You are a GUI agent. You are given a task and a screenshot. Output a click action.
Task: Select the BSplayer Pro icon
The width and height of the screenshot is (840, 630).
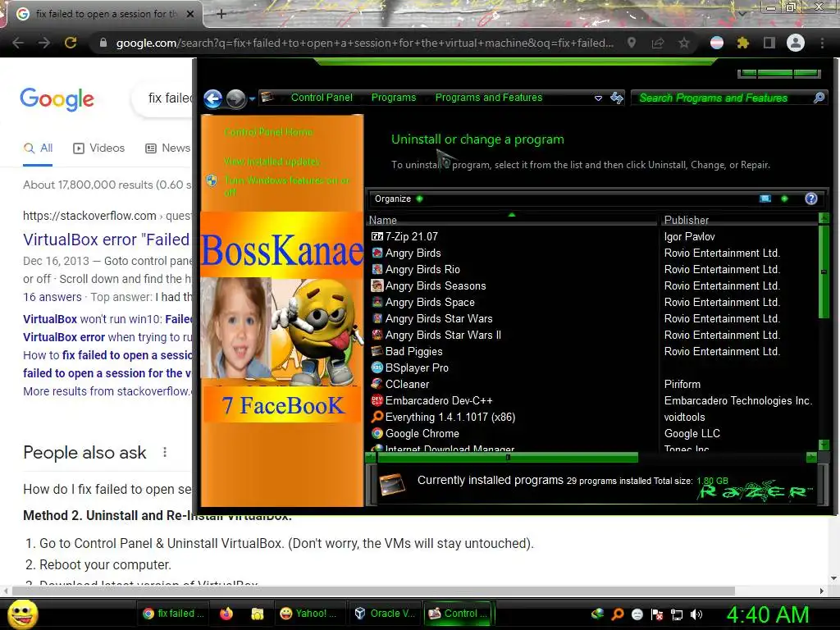coord(377,367)
